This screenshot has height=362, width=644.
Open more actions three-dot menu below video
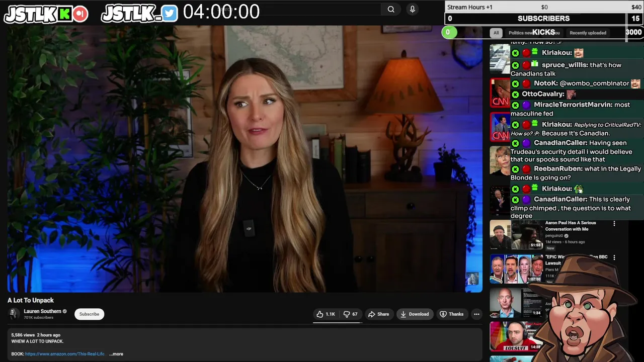(x=476, y=314)
